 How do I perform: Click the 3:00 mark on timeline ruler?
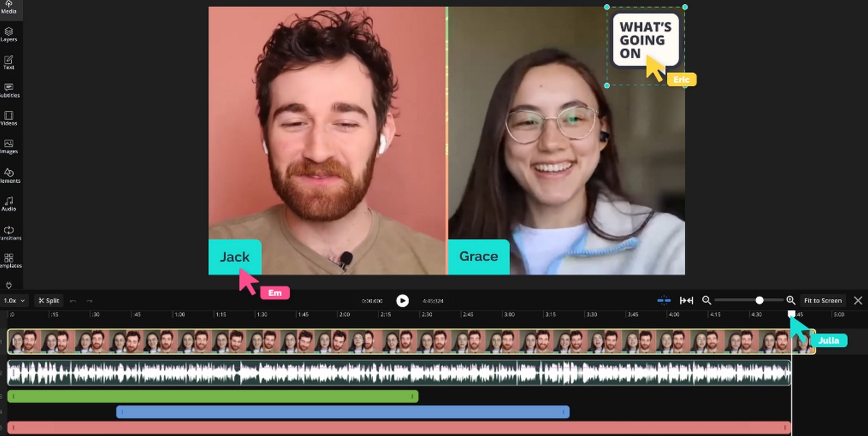click(x=509, y=315)
